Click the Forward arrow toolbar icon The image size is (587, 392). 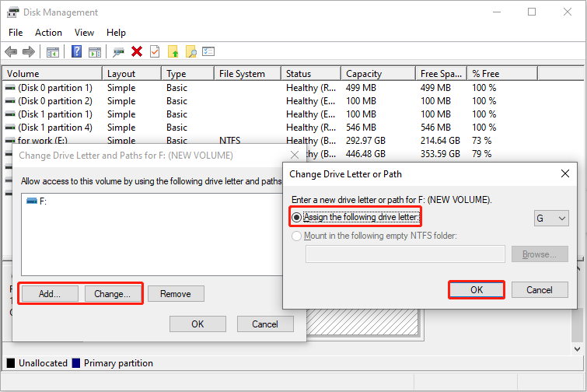tap(29, 52)
